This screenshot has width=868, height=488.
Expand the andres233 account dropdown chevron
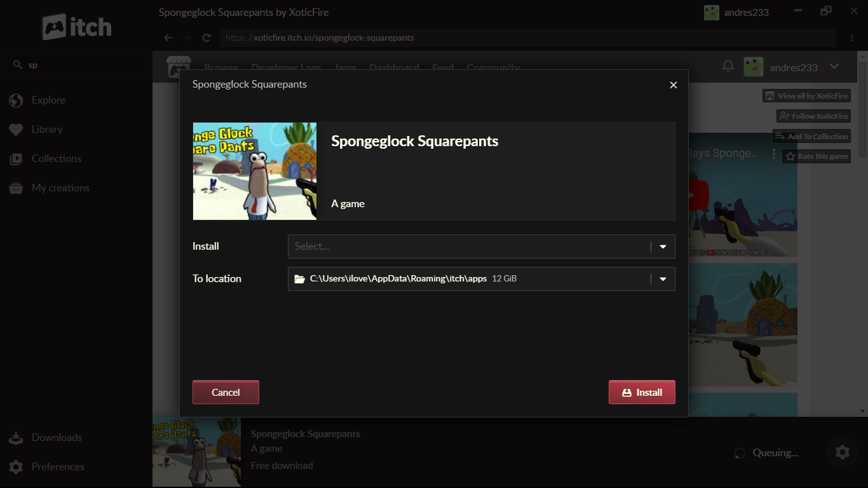pyautogui.click(x=834, y=66)
